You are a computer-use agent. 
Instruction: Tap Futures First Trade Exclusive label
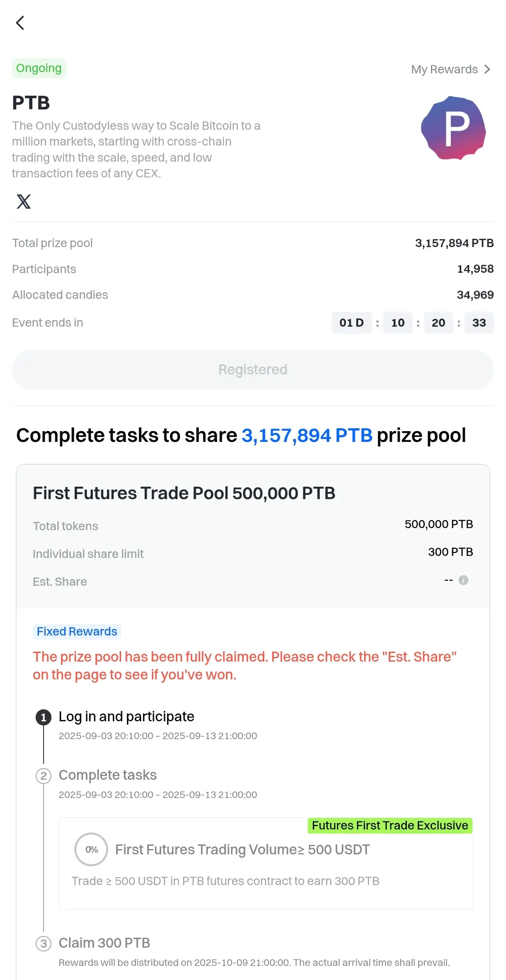(390, 825)
